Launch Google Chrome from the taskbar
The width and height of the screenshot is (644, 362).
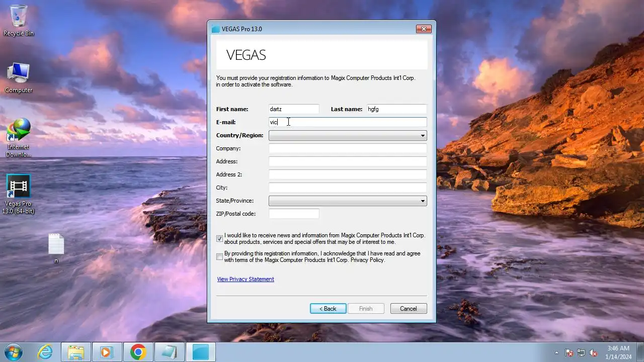(x=138, y=352)
